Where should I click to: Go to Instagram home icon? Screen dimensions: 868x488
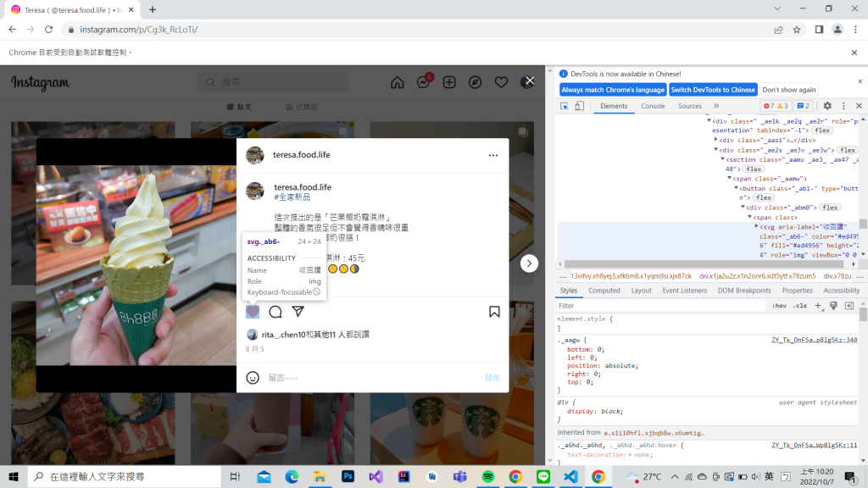[397, 82]
